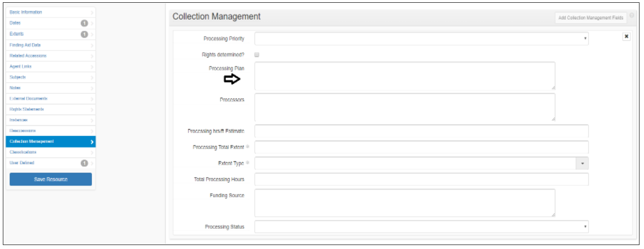The image size is (644, 249).
Task: Click into the Processing Plan text area
Action: pyautogui.click(x=405, y=76)
